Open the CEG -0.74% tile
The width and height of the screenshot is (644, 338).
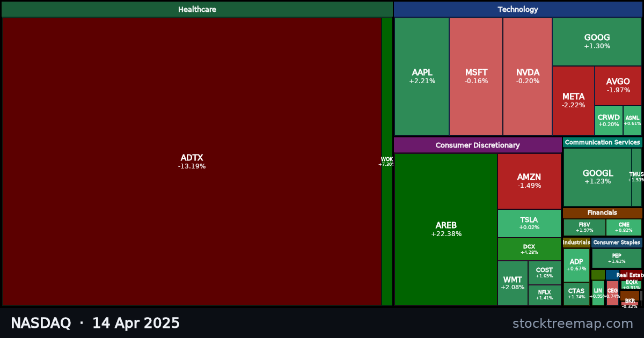click(612, 293)
